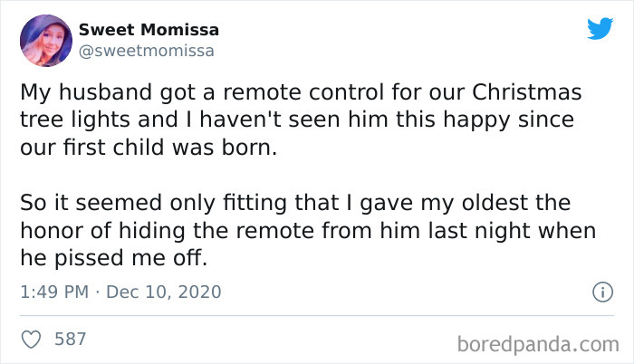Click the phrase "our first child was born."
The height and width of the screenshot is (364, 634).
pyautogui.click(x=149, y=148)
